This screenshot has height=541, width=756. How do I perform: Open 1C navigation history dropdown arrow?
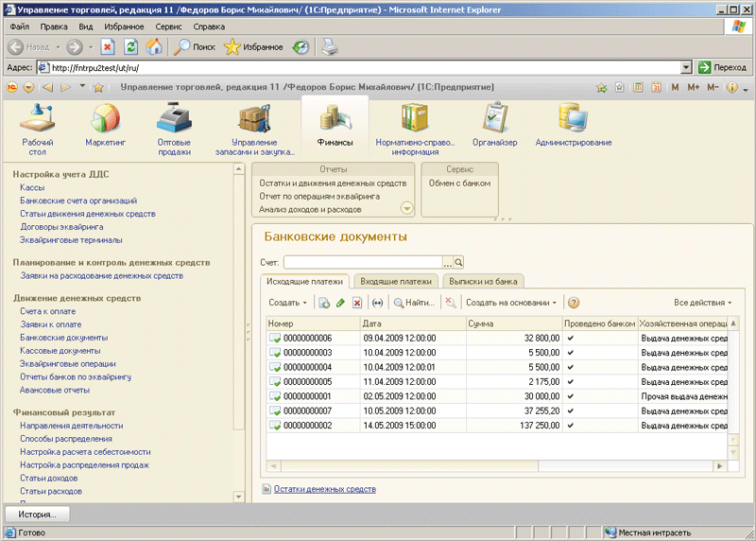82,87
